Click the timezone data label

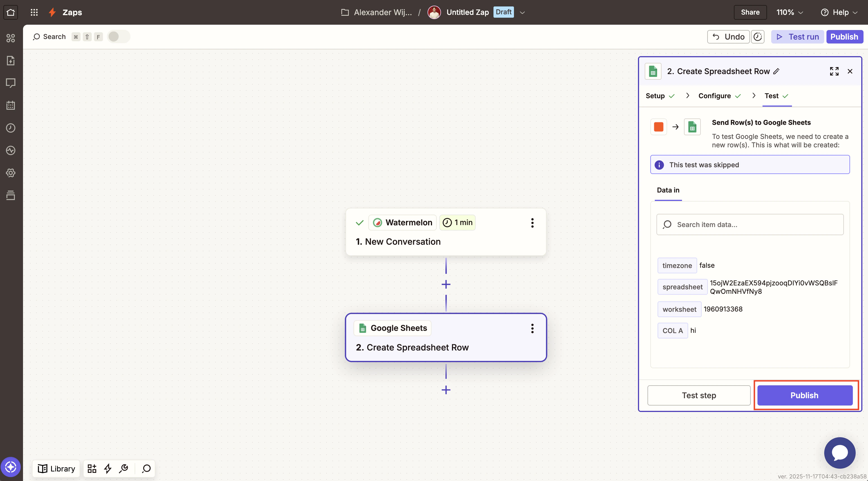677,265
